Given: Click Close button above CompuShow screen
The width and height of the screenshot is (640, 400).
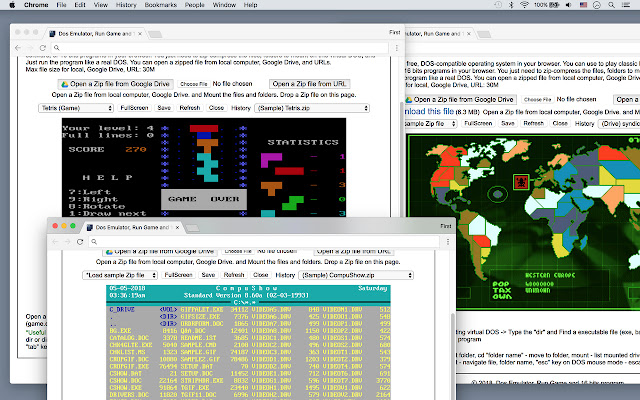Looking at the screenshot, I should (x=260, y=275).
